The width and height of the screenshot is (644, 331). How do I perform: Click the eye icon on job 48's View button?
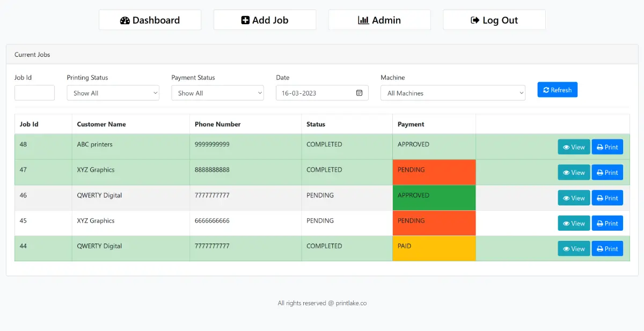click(x=567, y=146)
